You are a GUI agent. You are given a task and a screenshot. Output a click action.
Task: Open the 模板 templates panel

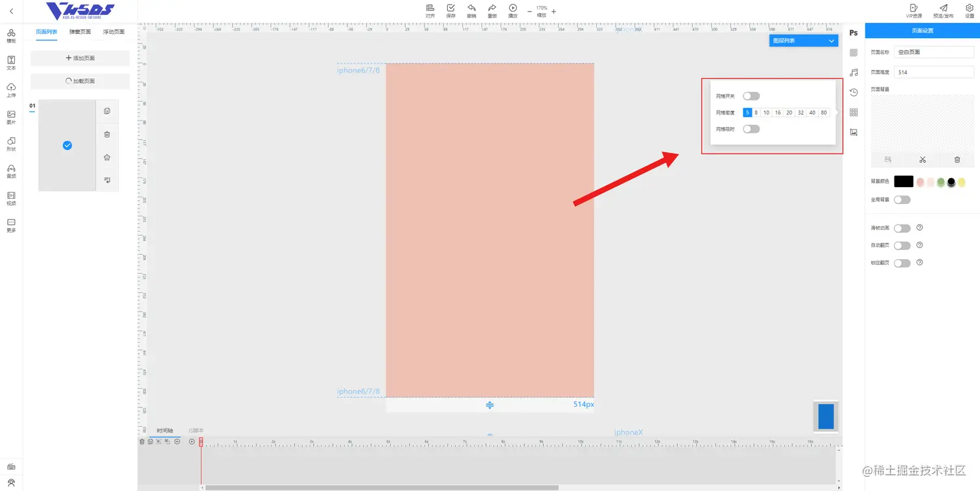pos(11,36)
